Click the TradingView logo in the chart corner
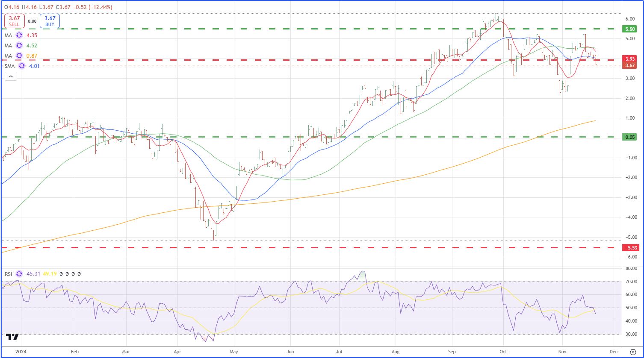The width and height of the screenshot is (644, 358). 13,337
